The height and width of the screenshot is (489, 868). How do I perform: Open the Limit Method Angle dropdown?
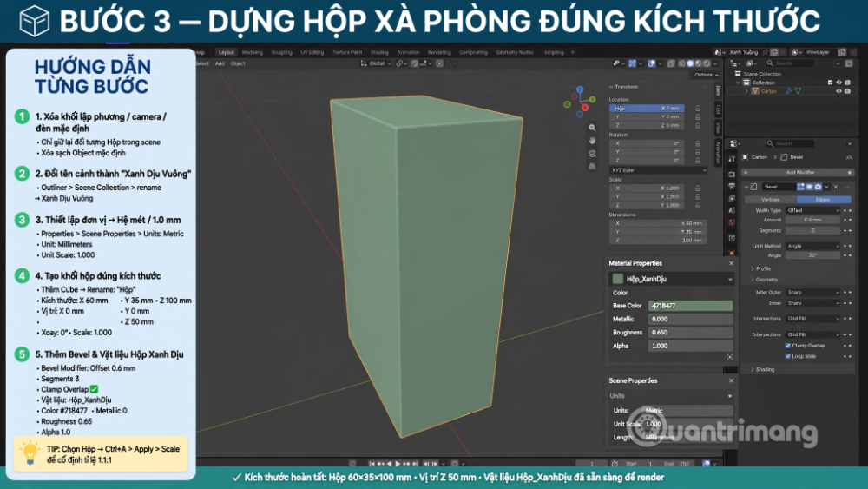point(813,246)
